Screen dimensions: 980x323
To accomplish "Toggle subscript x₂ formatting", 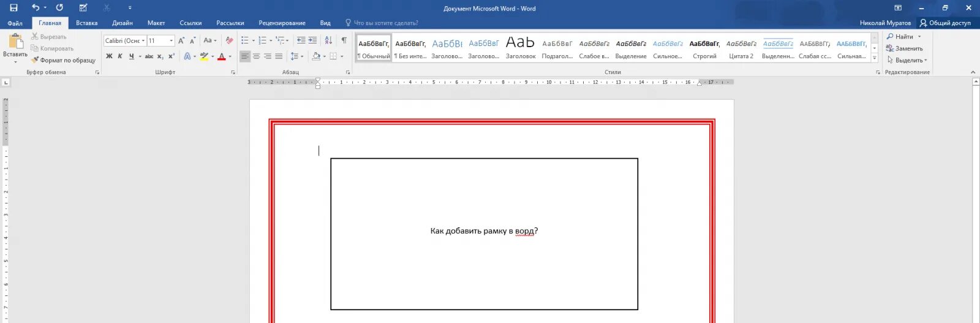I will (160, 56).
